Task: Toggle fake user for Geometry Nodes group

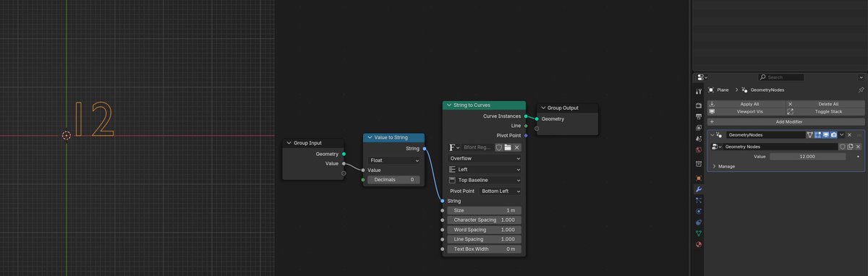Action: [842, 147]
